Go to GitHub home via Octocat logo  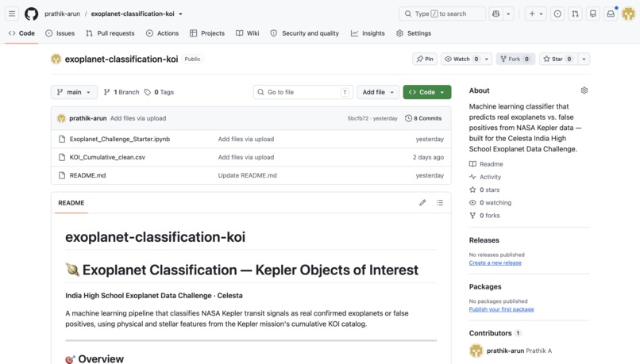click(x=31, y=13)
